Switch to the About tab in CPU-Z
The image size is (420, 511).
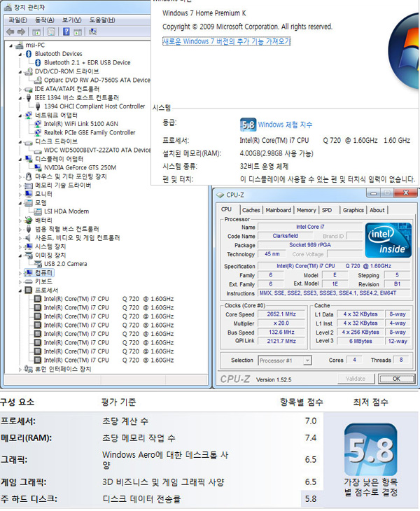click(x=377, y=210)
